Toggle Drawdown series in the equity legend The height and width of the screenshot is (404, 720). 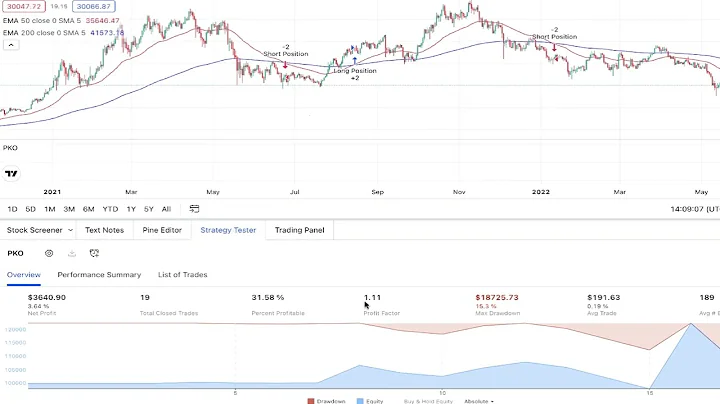point(326,401)
